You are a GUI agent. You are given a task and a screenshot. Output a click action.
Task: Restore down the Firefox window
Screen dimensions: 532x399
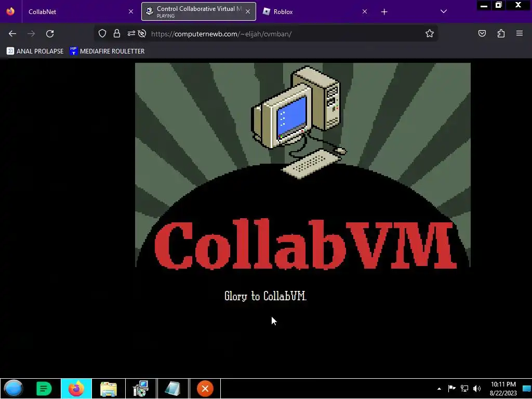tap(498, 5)
